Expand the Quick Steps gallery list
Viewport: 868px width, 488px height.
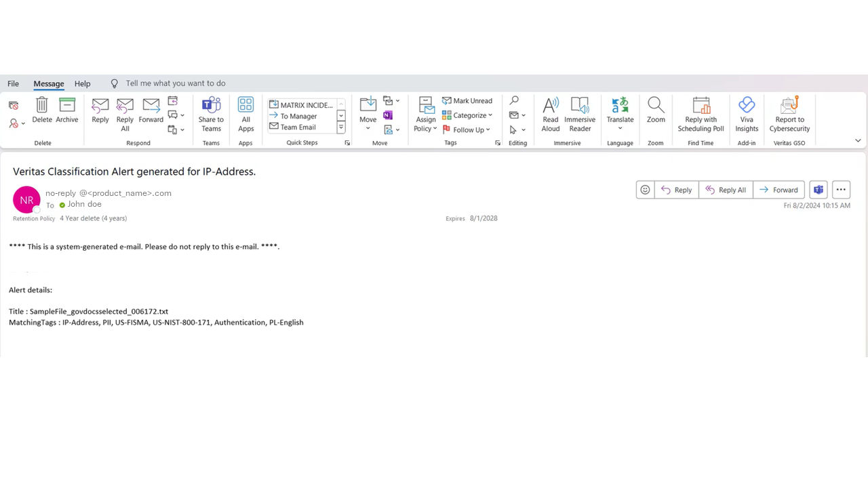pos(341,127)
